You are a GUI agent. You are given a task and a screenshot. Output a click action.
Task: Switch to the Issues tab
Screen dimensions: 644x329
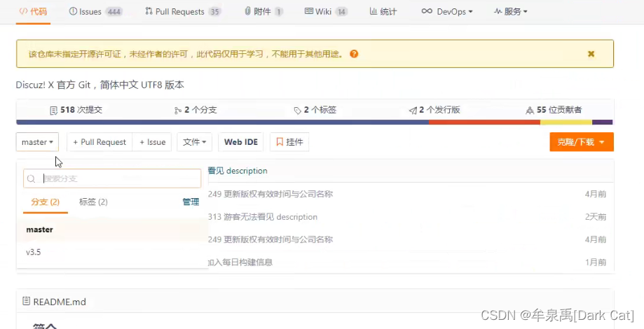96,11
